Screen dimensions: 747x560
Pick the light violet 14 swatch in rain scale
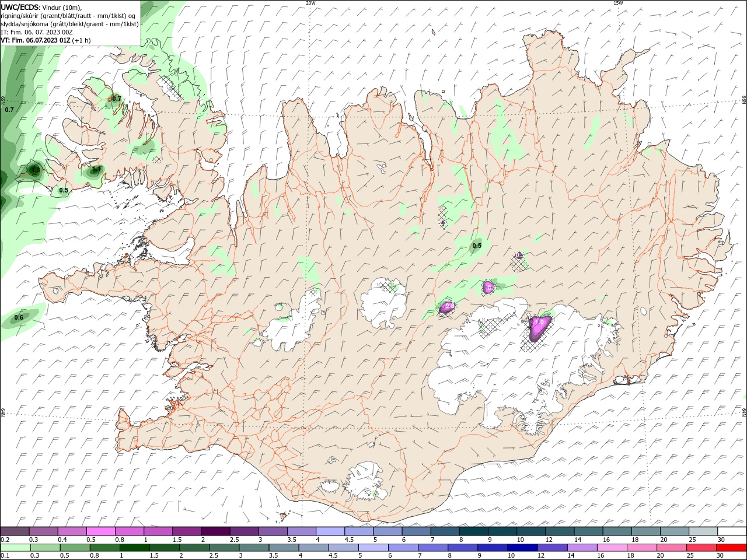[581, 548]
